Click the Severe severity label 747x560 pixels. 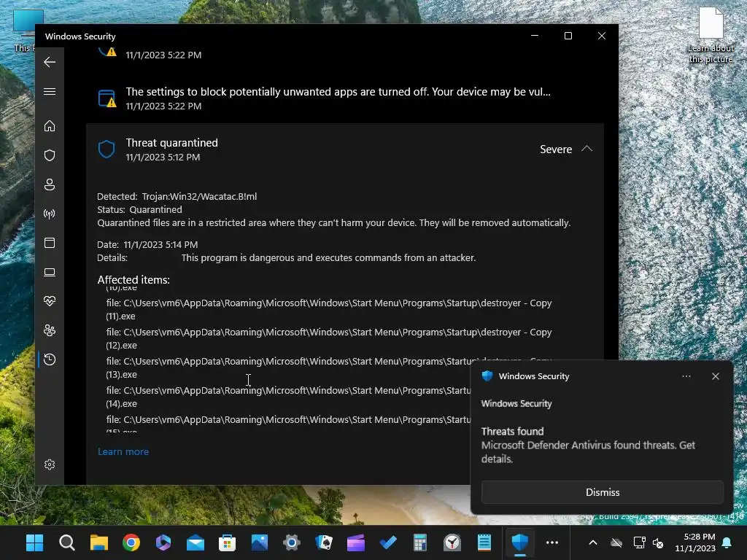(555, 149)
